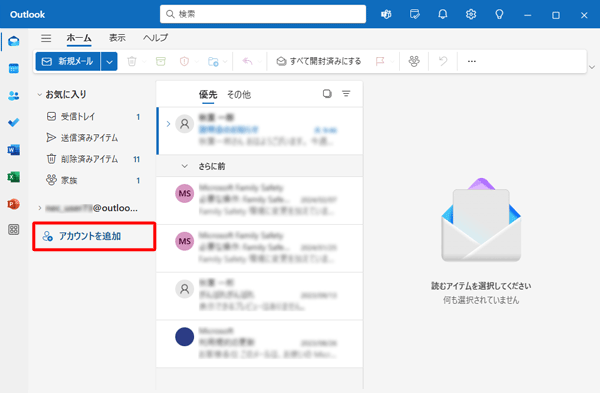Click the MS avatar of second Family Safety message
This screenshot has height=393, width=600.
[184, 241]
